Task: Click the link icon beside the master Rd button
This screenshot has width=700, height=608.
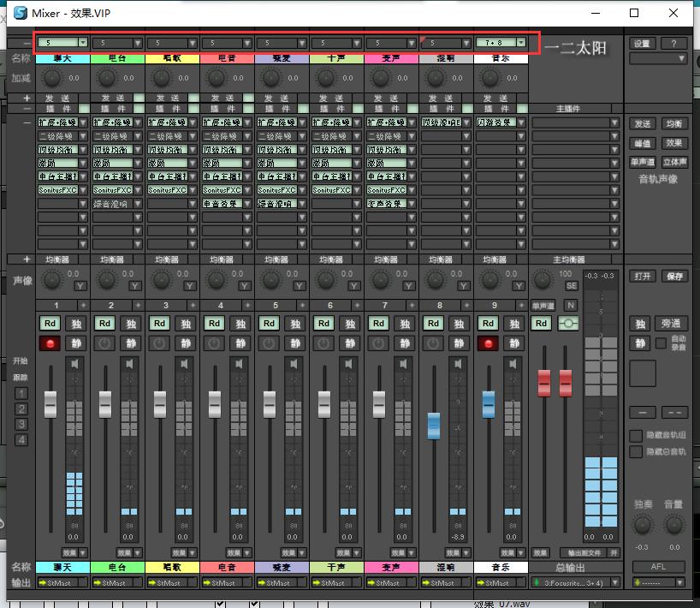Action: 569,324
